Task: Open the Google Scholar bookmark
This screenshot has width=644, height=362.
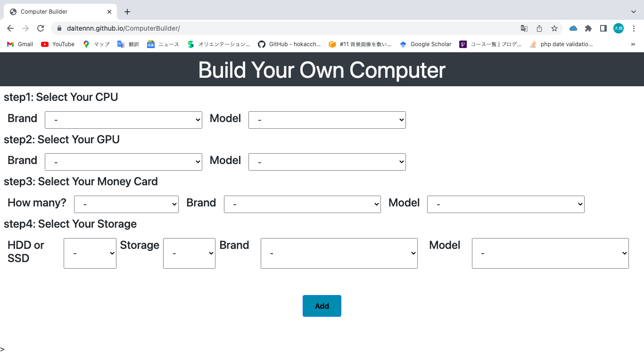Action: click(426, 44)
